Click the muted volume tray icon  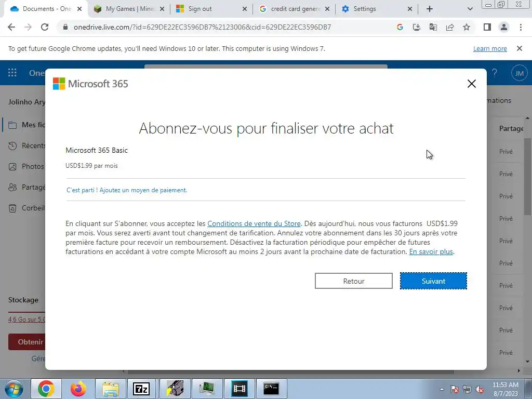[x=480, y=390]
